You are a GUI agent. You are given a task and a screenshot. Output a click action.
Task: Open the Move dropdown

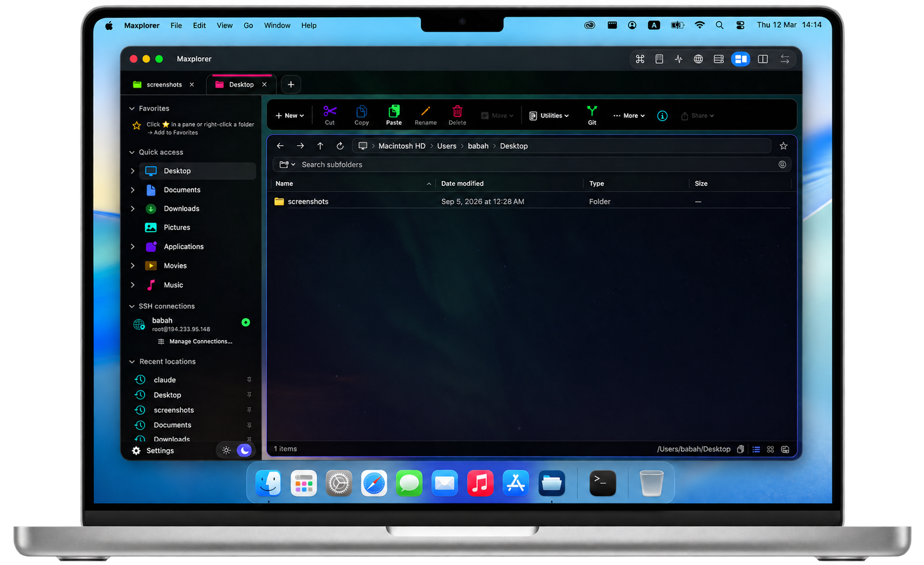(x=497, y=116)
